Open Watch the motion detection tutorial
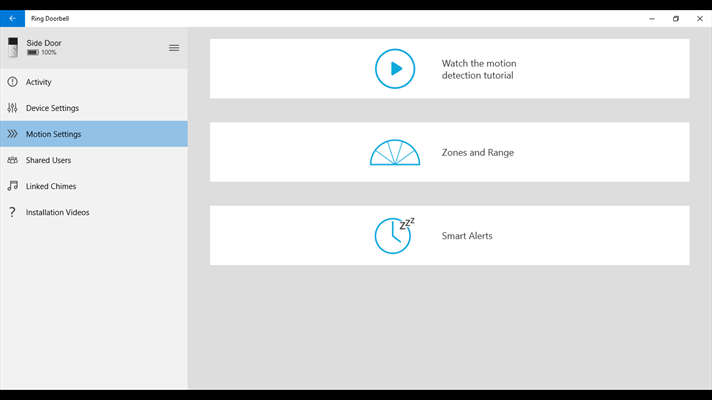The image size is (712, 400). coord(450,69)
